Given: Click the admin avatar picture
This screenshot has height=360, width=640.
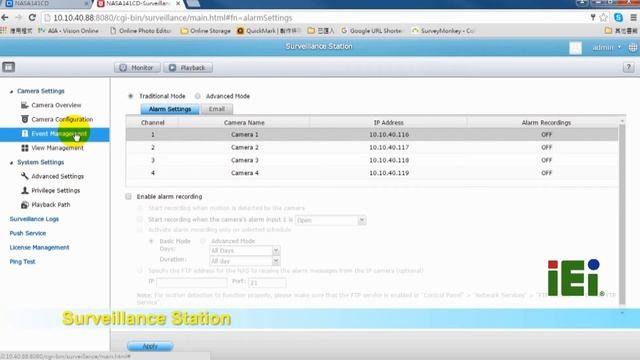Looking at the screenshot, I should point(575,48).
